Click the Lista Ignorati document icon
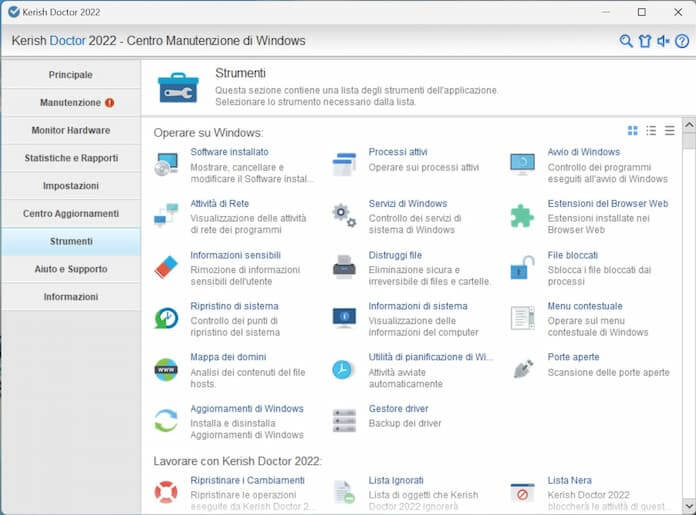The width and height of the screenshot is (696, 515). pyautogui.click(x=344, y=492)
